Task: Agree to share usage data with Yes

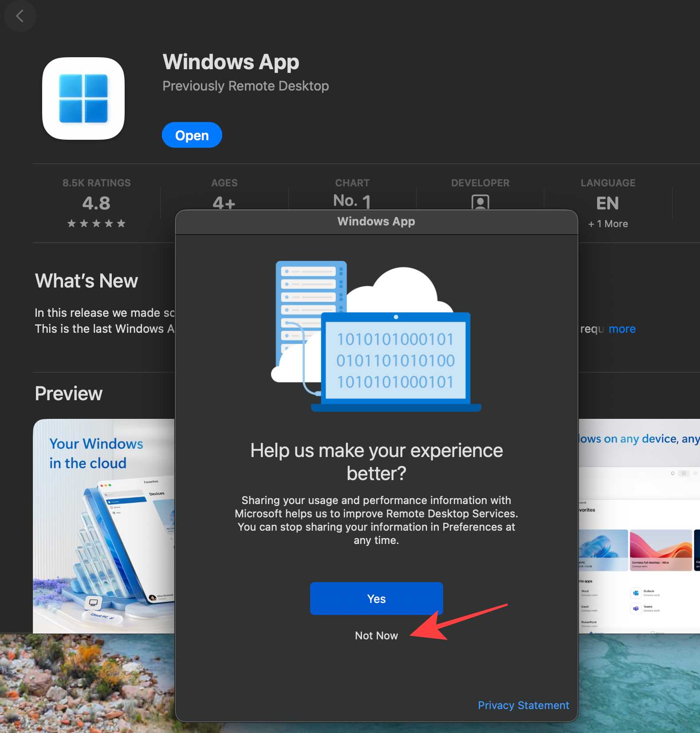Action: 376,599
